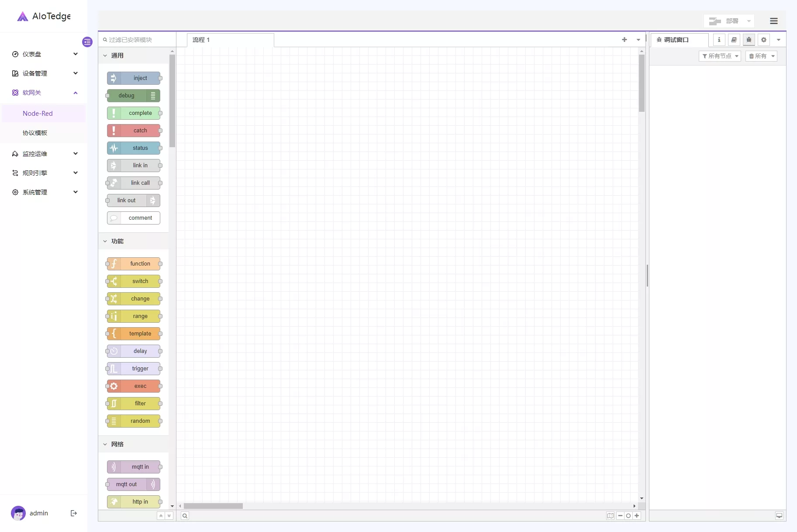Open the help book sidebar icon
The image size is (797, 532).
tap(734, 40)
